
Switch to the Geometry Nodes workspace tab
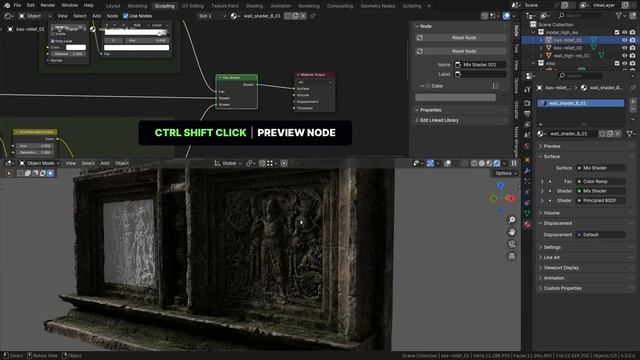coord(378,6)
